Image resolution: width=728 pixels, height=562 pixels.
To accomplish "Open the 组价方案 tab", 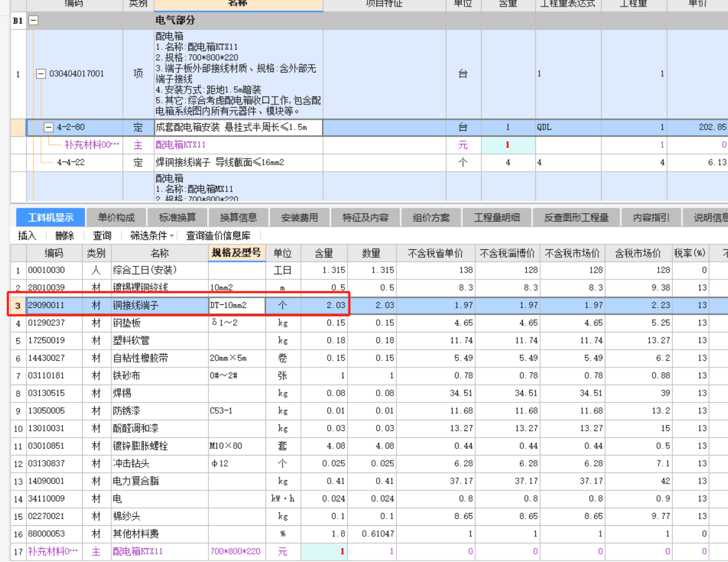I will click(x=431, y=217).
